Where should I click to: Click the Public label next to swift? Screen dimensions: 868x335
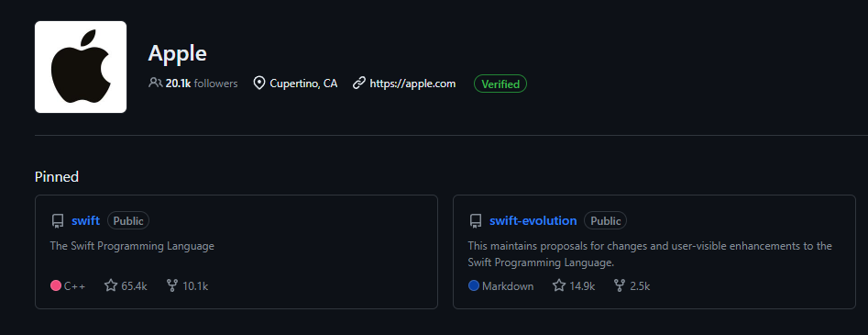click(128, 221)
